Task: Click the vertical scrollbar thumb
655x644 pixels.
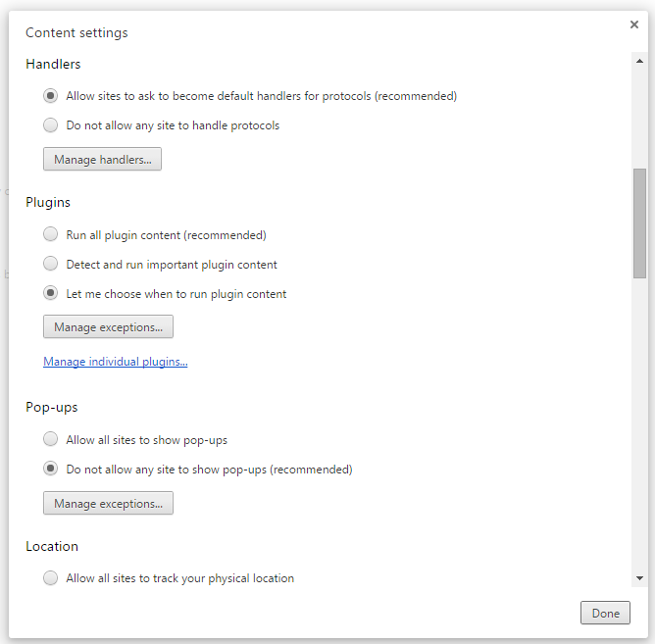Action: (x=639, y=223)
